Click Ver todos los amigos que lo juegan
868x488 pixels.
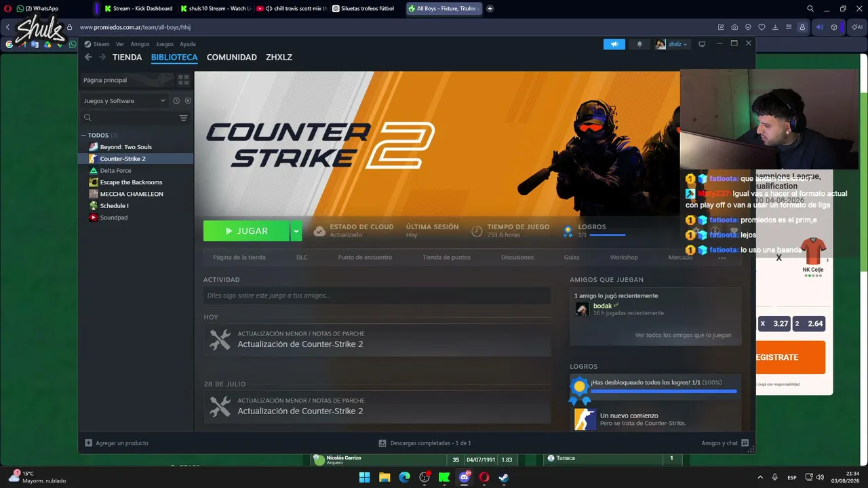683,335
